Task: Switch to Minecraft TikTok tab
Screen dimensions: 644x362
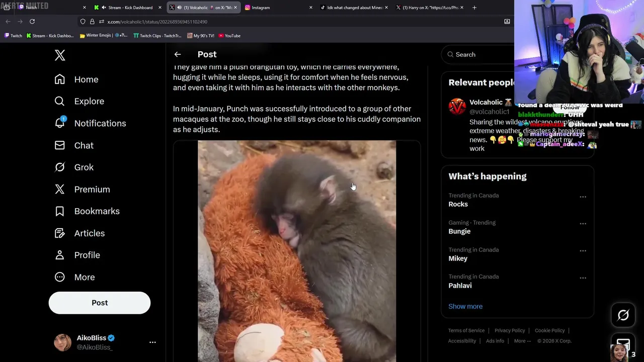Action: (354, 8)
